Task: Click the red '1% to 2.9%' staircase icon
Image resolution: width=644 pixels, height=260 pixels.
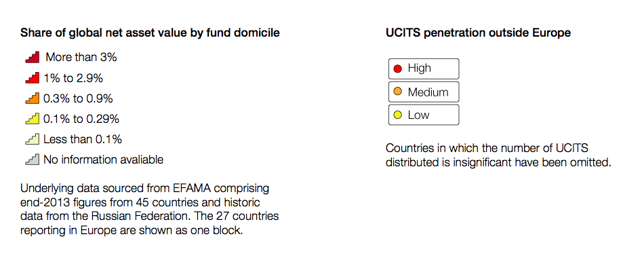Action: tap(33, 78)
